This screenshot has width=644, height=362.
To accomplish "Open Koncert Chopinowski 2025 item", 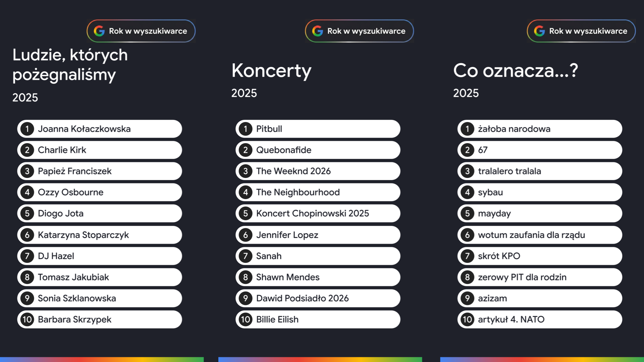I will pyautogui.click(x=318, y=214).
